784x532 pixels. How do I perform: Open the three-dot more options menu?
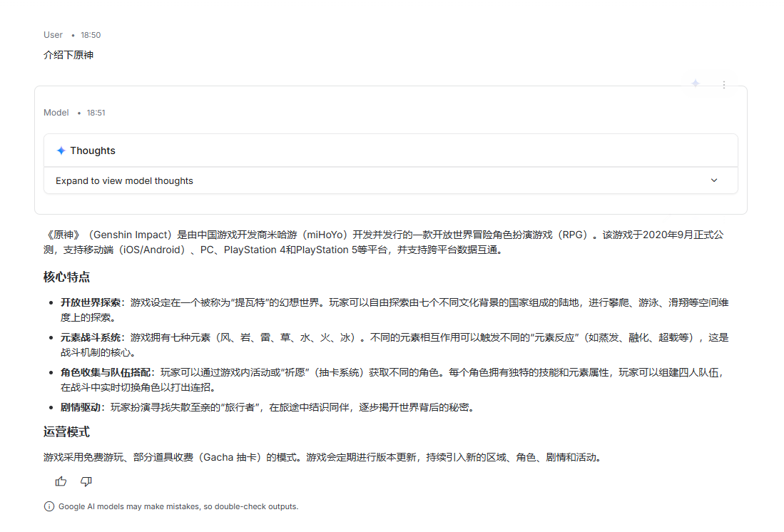pyautogui.click(x=723, y=84)
